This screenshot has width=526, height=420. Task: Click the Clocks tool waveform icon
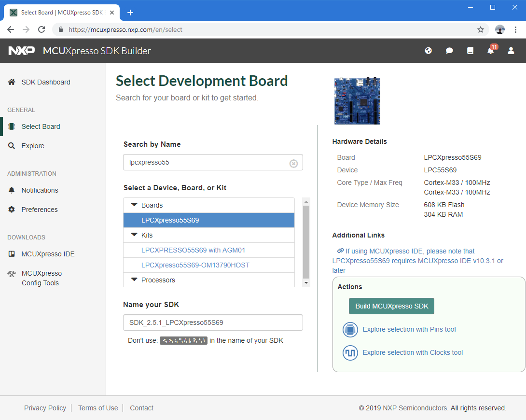(350, 353)
